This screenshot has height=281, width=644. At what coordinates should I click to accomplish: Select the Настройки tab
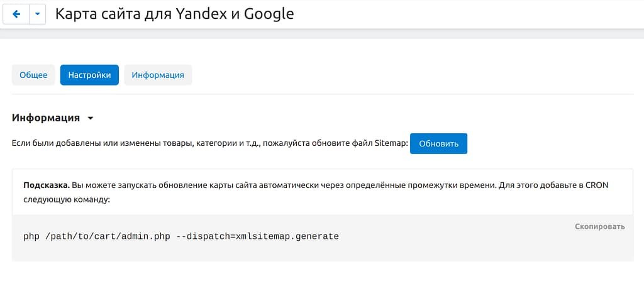89,75
